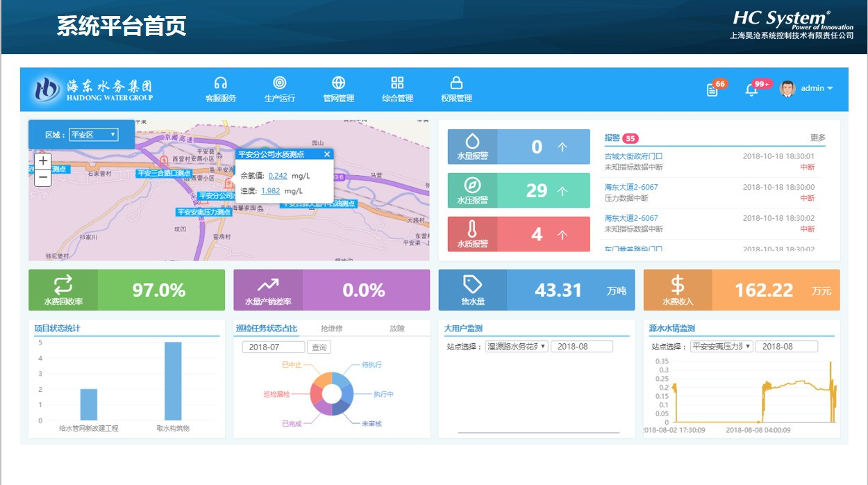The image size is (868, 485).
Task: Click the 97.0% 水费回收率 value
Action: [159, 290]
